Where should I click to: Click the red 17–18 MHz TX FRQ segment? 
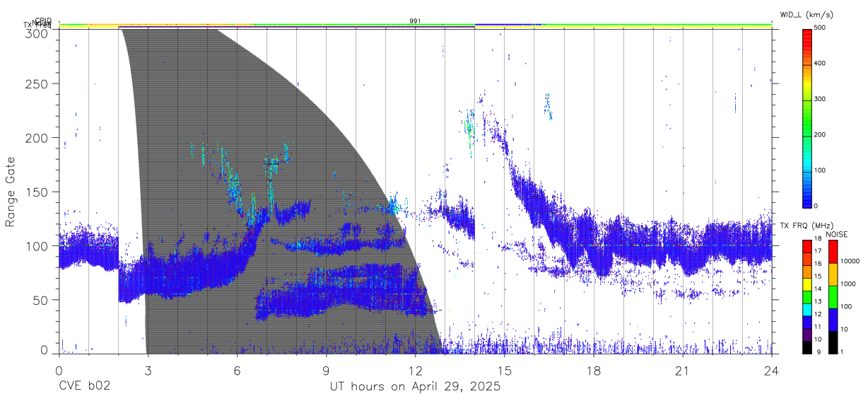[x=807, y=245]
